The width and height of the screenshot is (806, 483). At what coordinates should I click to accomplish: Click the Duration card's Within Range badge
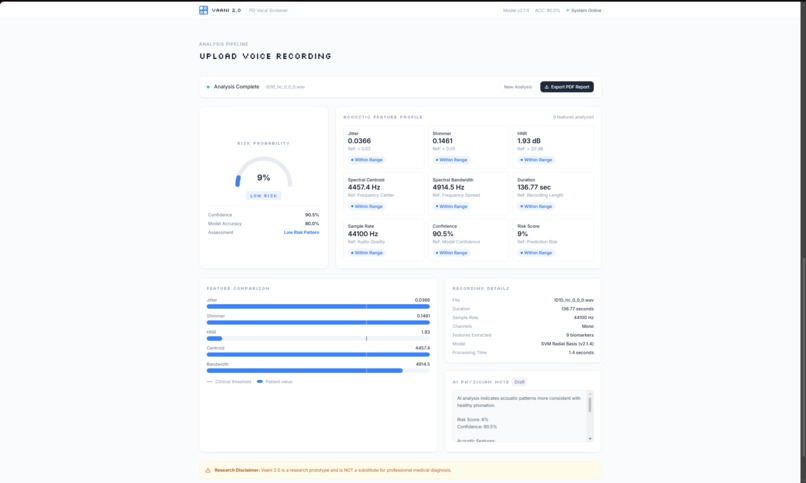[x=536, y=206]
